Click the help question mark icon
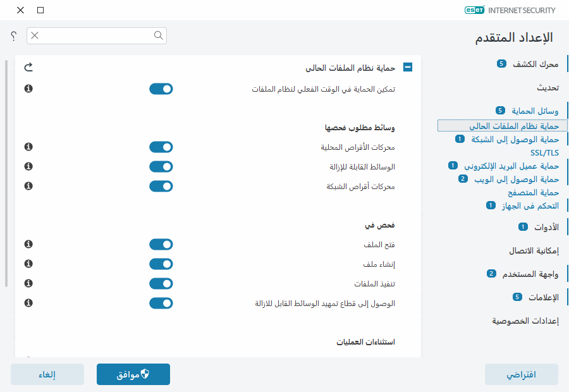The width and height of the screenshot is (569, 392). 13,36
